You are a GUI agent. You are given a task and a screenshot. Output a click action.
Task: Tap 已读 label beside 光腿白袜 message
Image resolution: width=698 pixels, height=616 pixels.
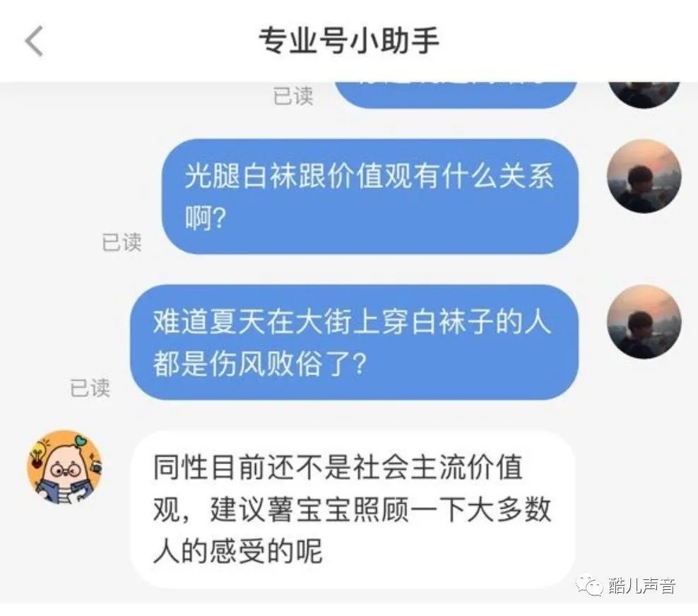pyautogui.click(x=122, y=242)
